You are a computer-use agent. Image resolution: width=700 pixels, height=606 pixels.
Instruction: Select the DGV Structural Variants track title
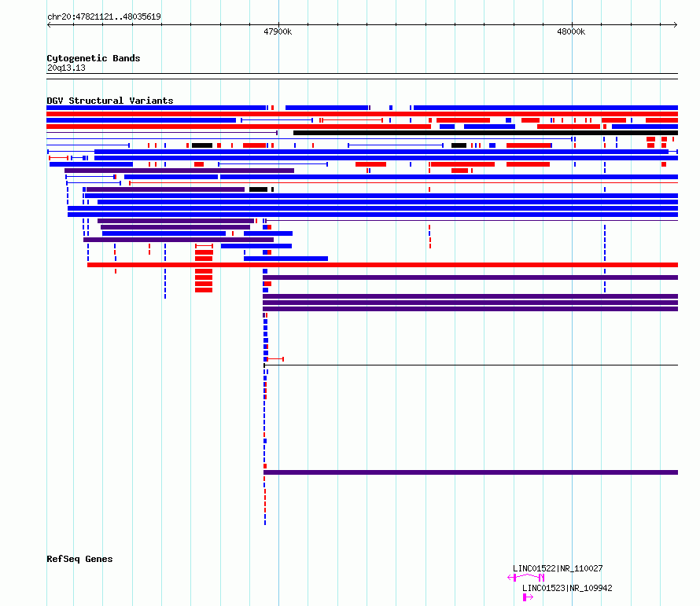point(110,101)
